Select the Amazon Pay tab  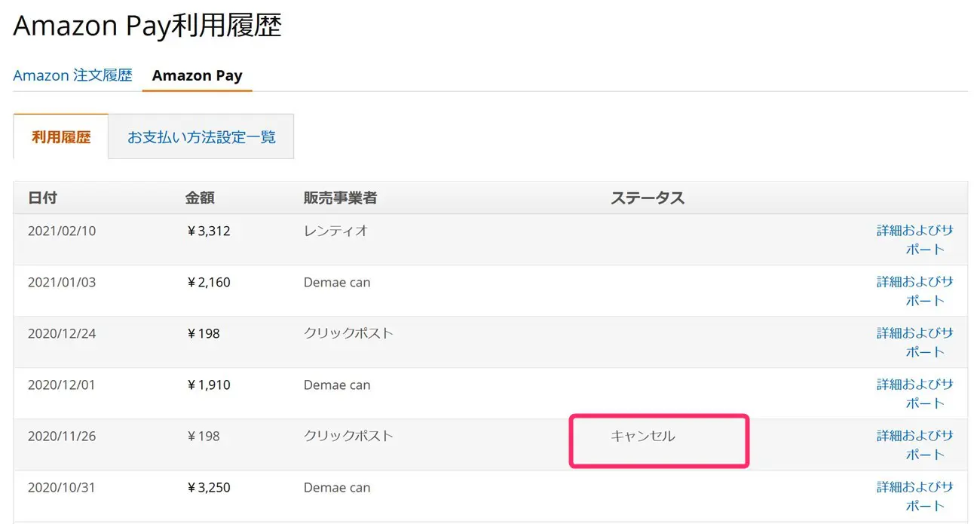tap(198, 75)
